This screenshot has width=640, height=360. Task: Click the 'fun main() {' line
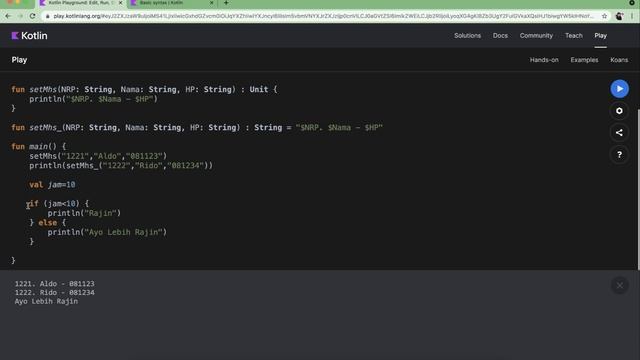(x=38, y=146)
